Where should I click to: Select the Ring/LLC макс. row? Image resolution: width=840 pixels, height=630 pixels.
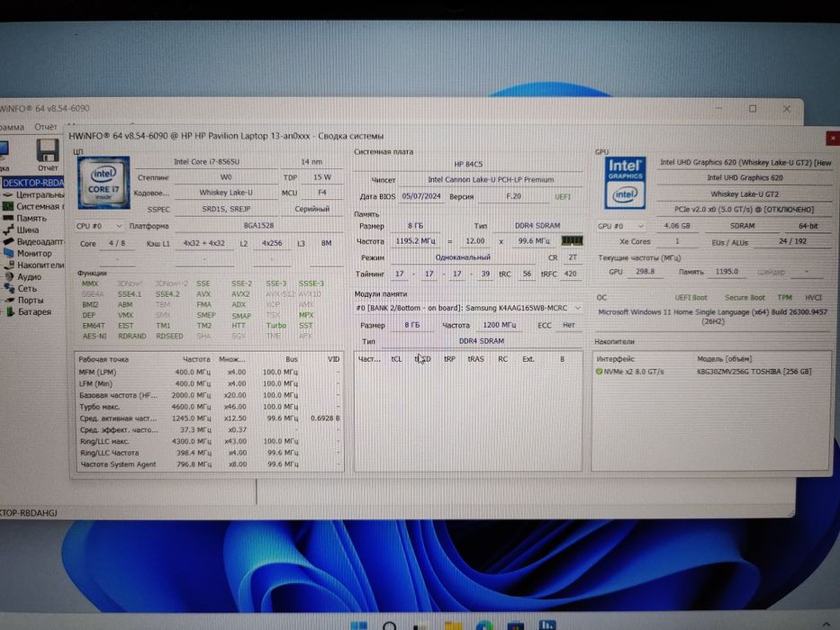click(x=209, y=441)
